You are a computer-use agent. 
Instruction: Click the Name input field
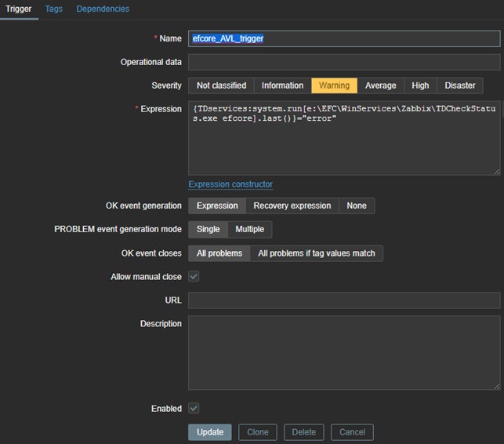click(343, 38)
